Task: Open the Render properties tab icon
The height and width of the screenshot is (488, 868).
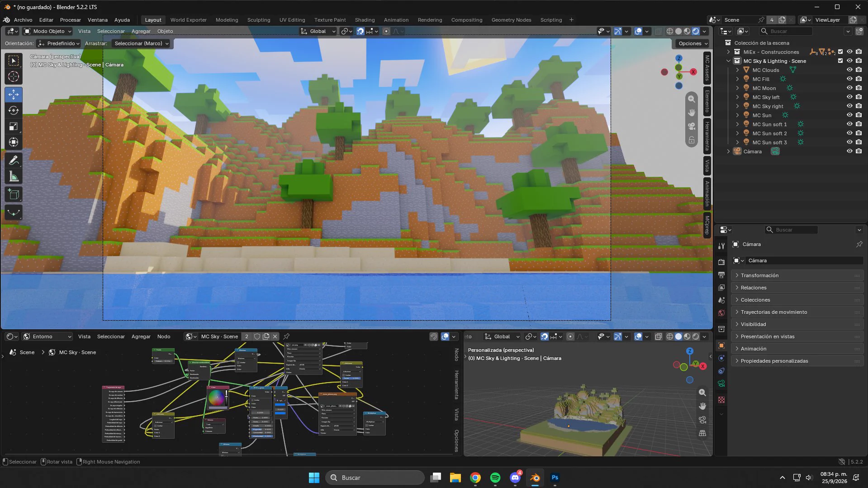Action: pos(721,262)
